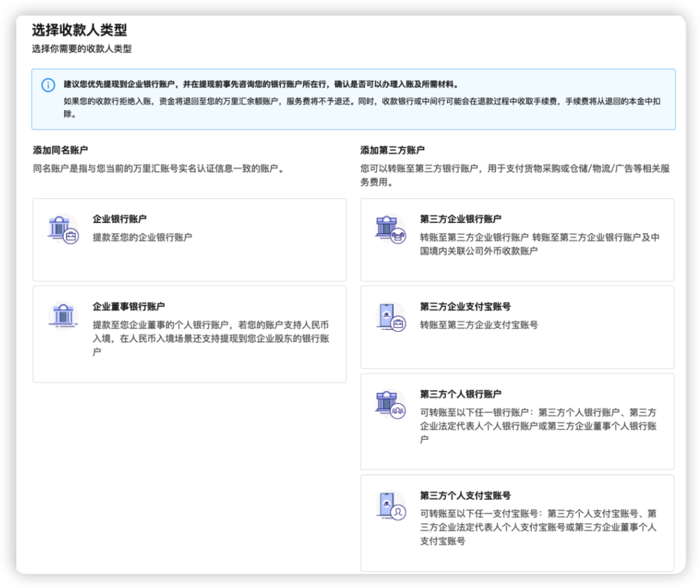Select the 第三方企业银行账户 option title

(460, 219)
